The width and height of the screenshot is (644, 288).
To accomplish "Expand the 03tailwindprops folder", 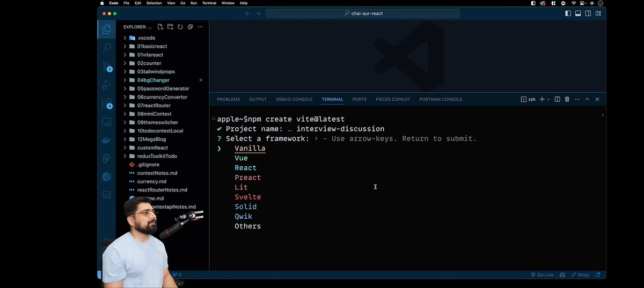I will (x=156, y=71).
